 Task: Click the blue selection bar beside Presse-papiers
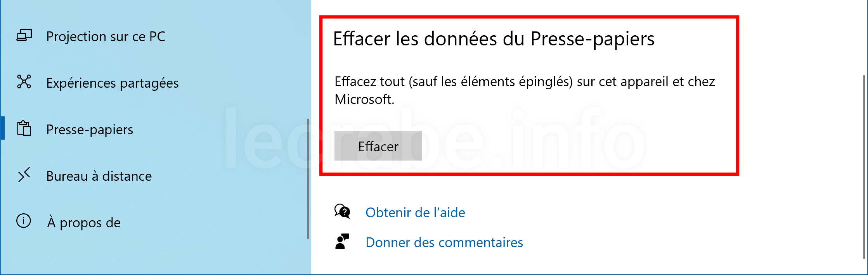pos(2,128)
